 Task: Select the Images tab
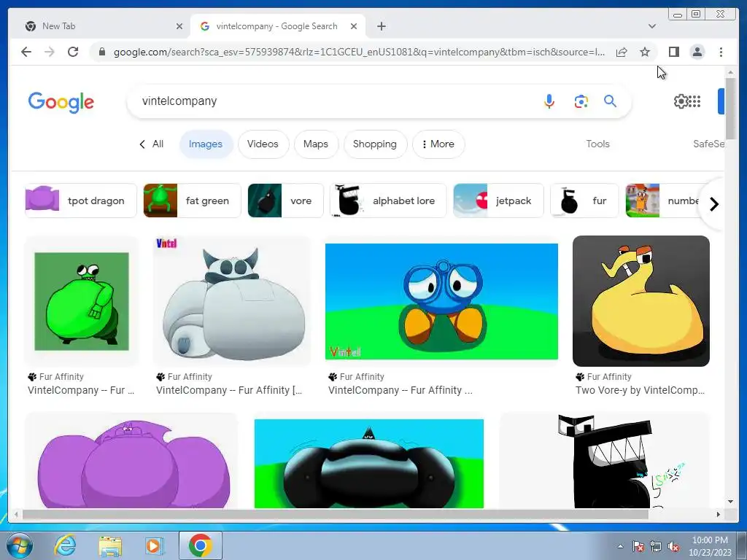pyautogui.click(x=205, y=144)
